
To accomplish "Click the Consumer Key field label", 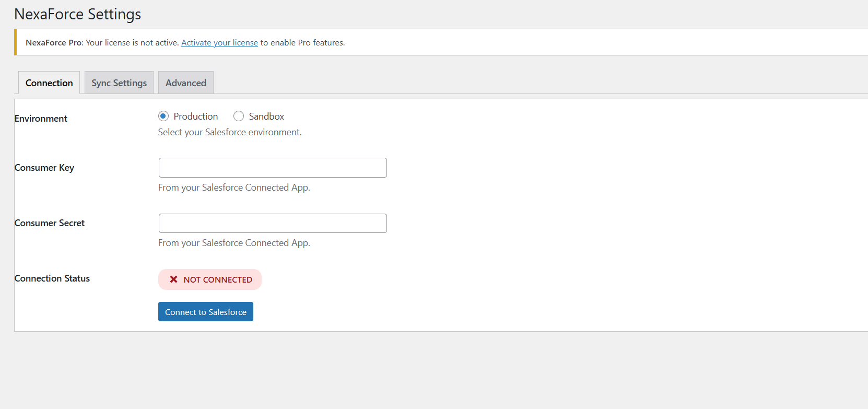I will [x=44, y=168].
